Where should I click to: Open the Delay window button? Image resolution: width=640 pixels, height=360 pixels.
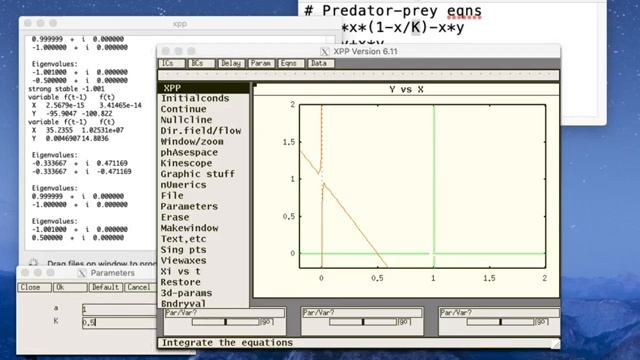tap(231, 64)
